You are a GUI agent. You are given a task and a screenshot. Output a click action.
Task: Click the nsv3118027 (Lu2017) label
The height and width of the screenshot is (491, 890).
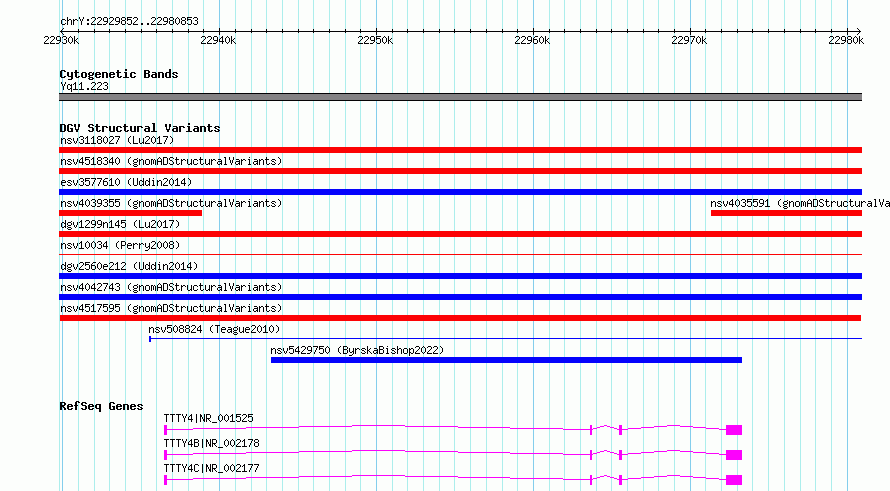tap(117, 140)
